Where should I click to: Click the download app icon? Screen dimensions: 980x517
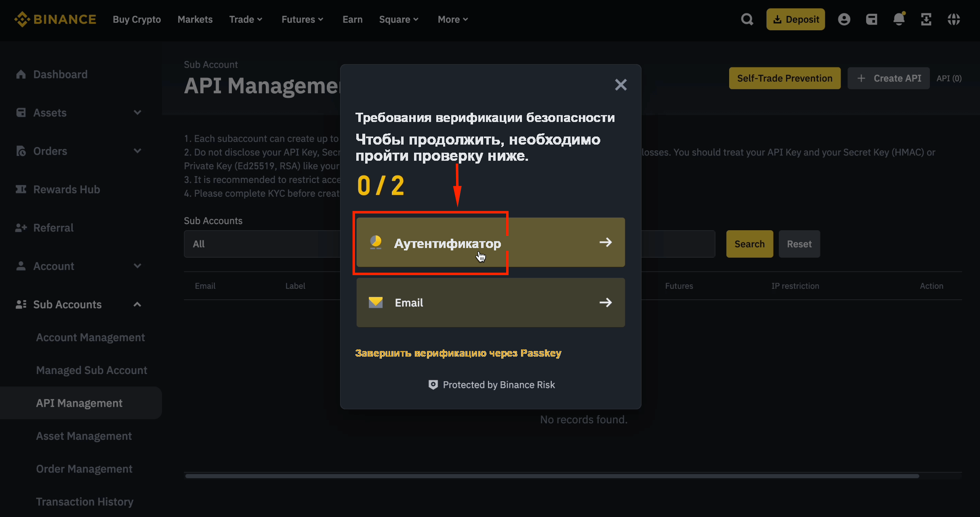point(926,19)
